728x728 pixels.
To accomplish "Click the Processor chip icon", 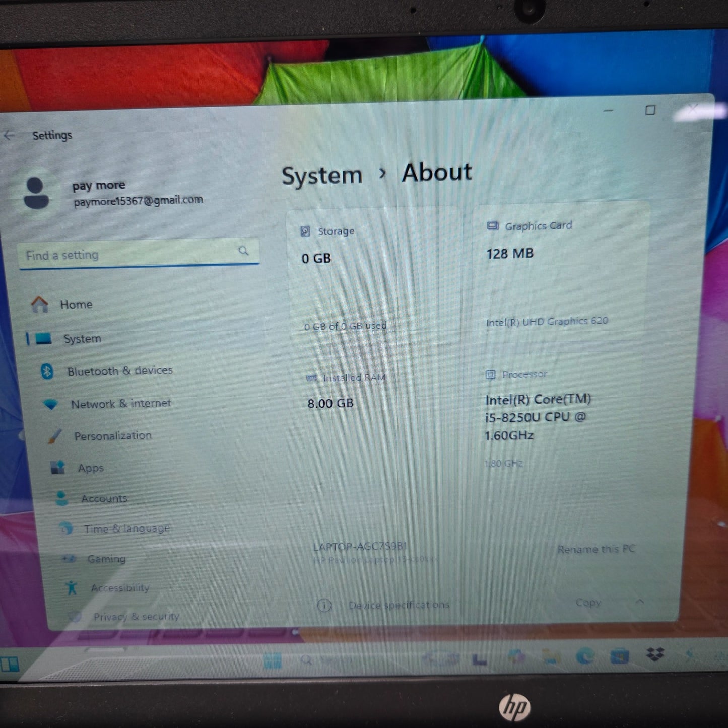I will (490, 374).
